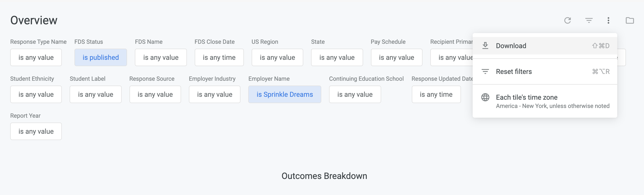Expand the US Region filter value
Image resolution: width=644 pixels, height=195 pixels.
(x=277, y=57)
